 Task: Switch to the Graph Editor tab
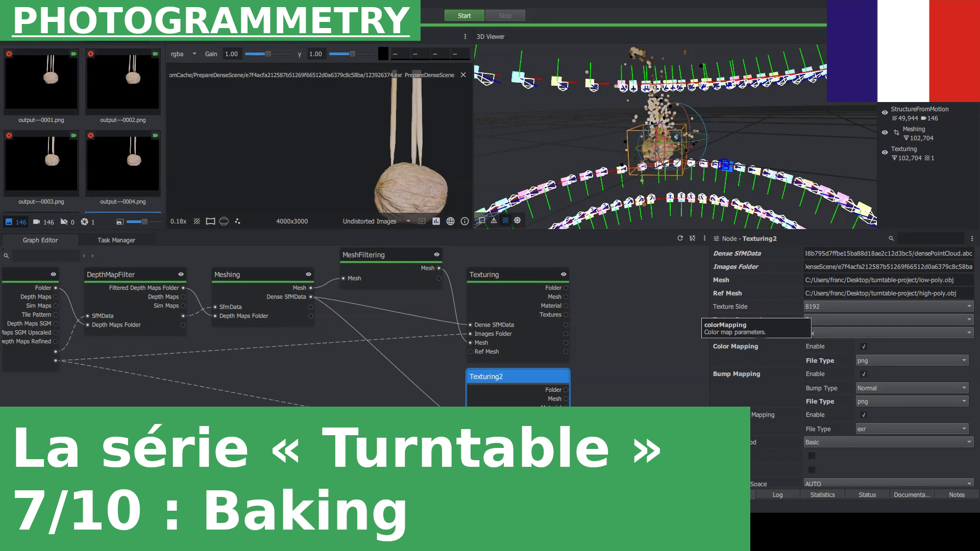point(40,240)
